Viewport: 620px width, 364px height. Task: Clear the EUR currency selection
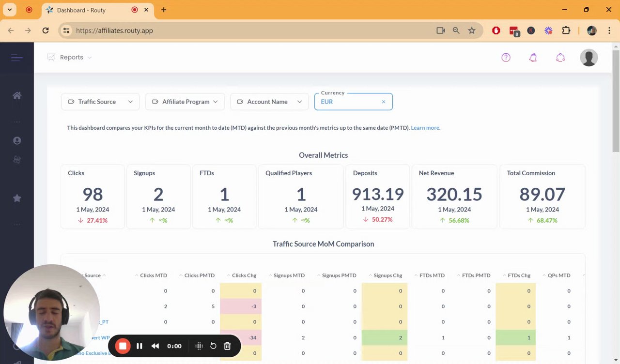[x=384, y=102]
